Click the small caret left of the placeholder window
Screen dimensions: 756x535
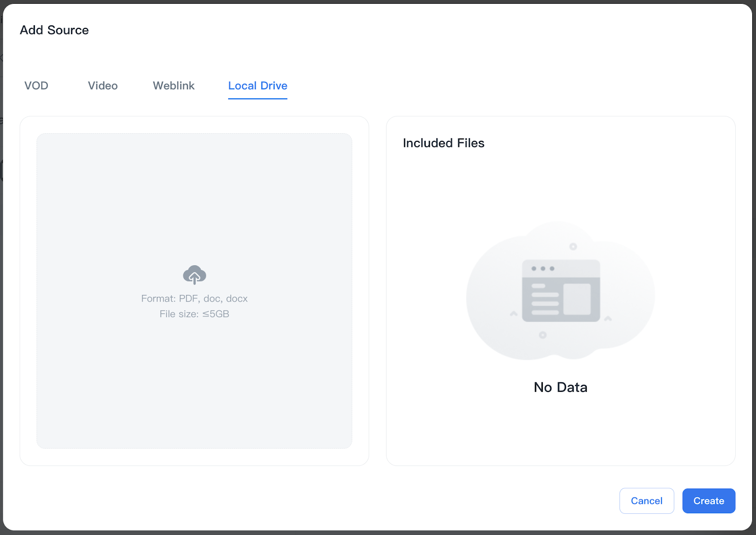tap(514, 314)
